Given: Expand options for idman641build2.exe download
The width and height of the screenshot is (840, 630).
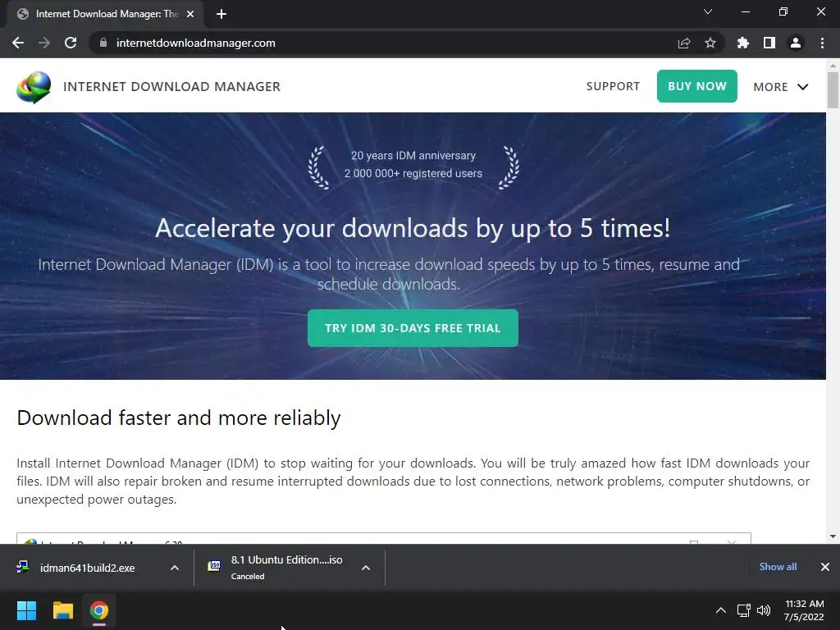Looking at the screenshot, I should click(x=175, y=568).
